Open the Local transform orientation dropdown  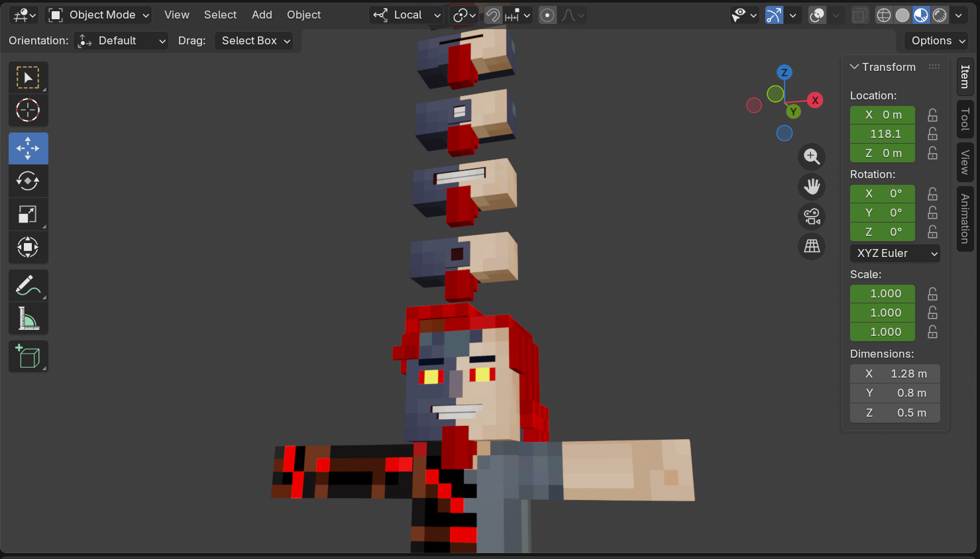(406, 15)
